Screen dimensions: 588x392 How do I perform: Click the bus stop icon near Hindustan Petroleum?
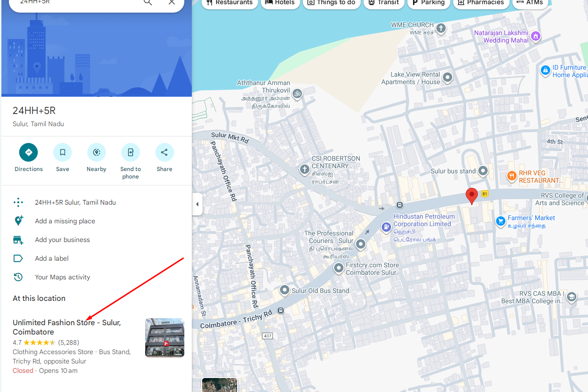(399, 205)
